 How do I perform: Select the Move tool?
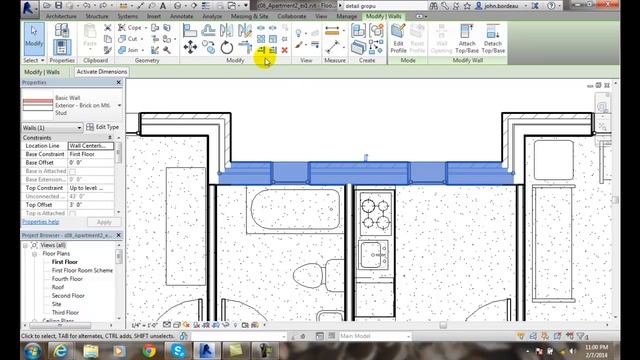click(190, 47)
